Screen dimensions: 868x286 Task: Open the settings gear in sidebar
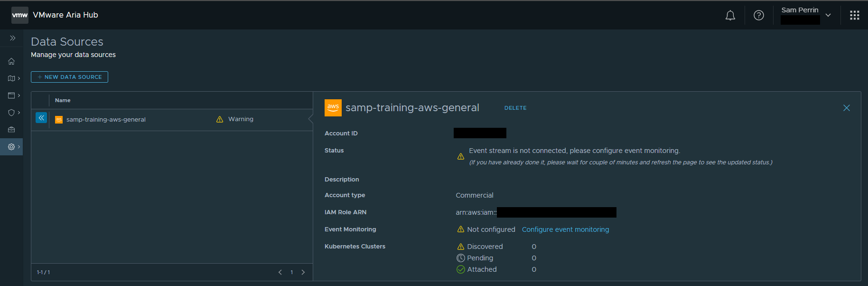coord(11,147)
